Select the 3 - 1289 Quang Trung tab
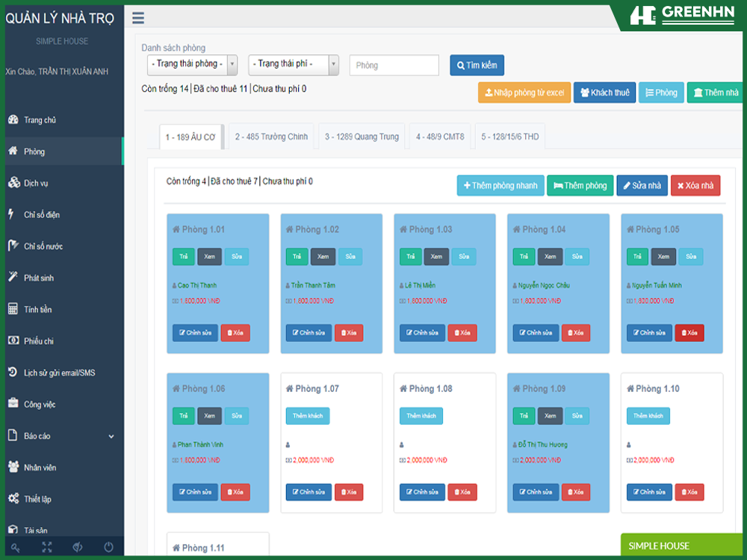Image resolution: width=747 pixels, height=560 pixels. (362, 137)
